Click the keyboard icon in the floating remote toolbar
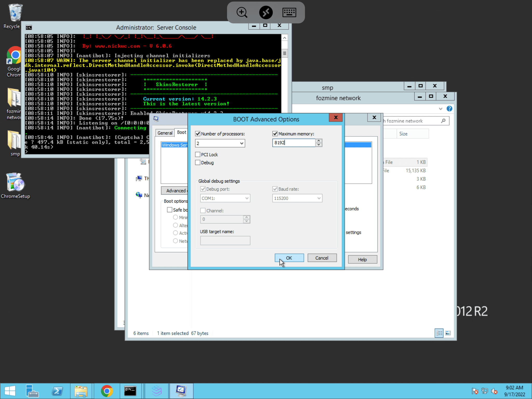Viewport: 532px width, 399px height. point(289,12)
